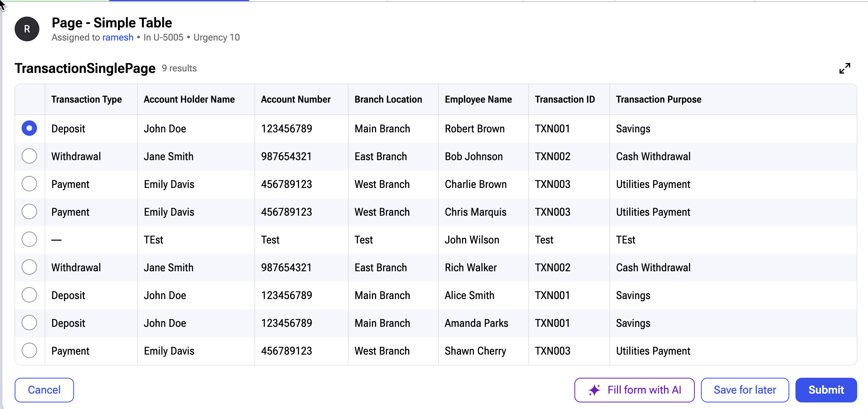Click the Transaction Purpose column header
The width and height of the screenshot is (868, 409).
[x=659, y=100]
